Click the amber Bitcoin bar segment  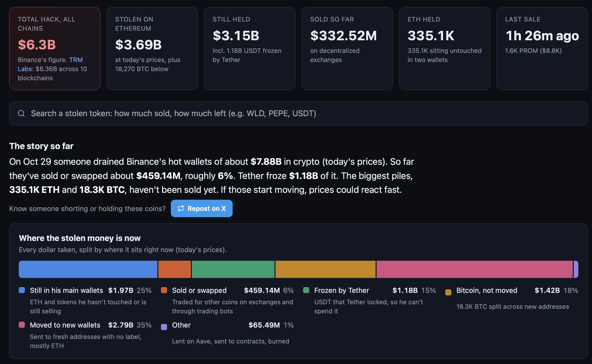pyautogui.click(x=325, y=269)
